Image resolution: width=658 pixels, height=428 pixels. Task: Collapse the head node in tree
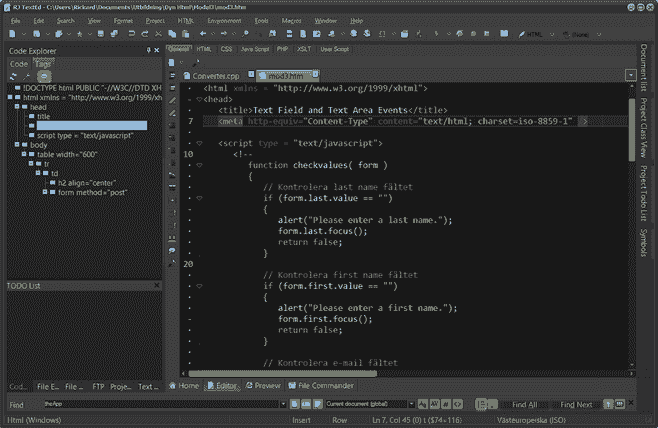tap(17, 107)
